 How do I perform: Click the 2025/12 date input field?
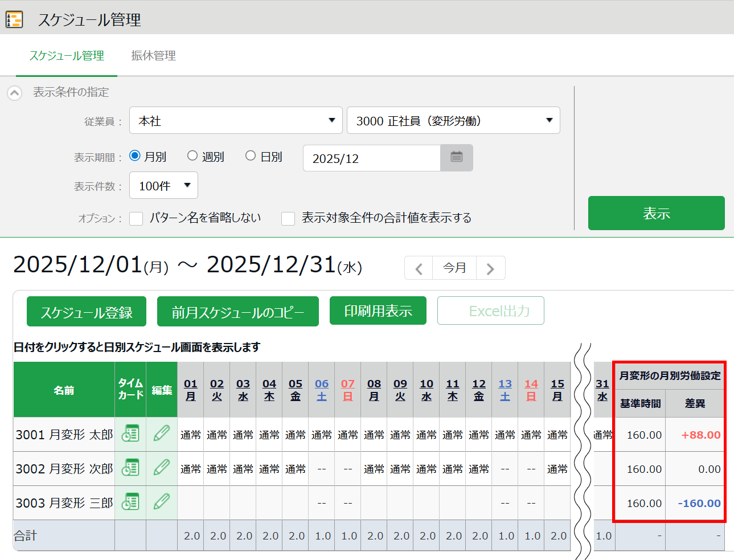pyautogui.click(x=372, y=158)
